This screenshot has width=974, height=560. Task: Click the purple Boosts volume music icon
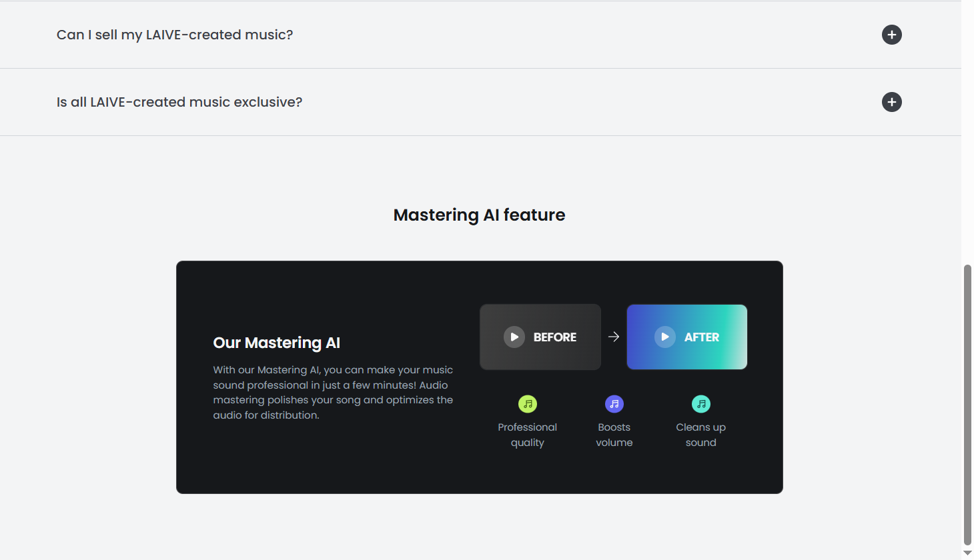614,404
